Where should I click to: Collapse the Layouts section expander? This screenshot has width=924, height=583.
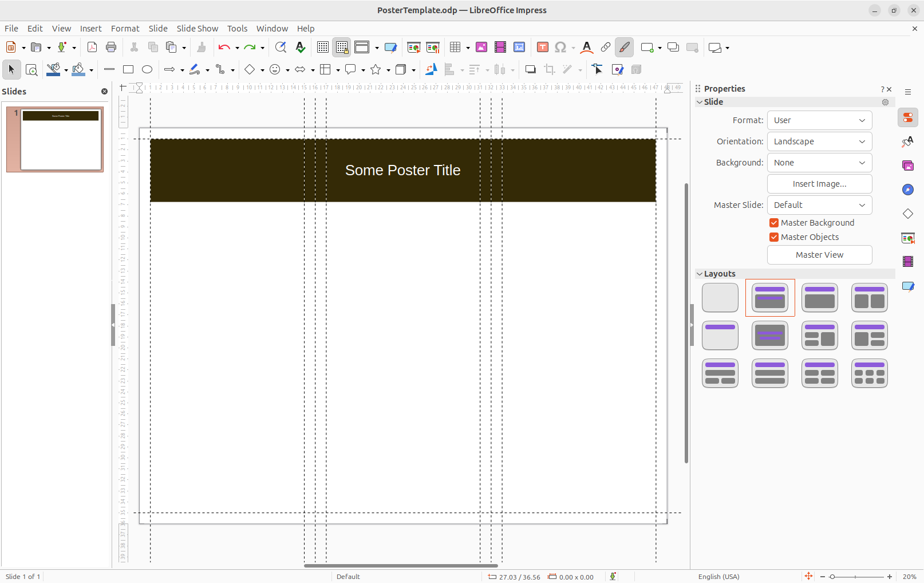699,274
